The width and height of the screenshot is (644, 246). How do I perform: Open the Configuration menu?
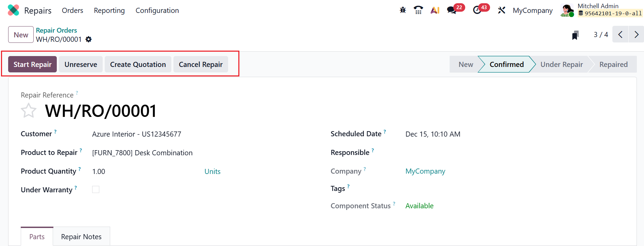pyautogui.click(x=157, y=11)
